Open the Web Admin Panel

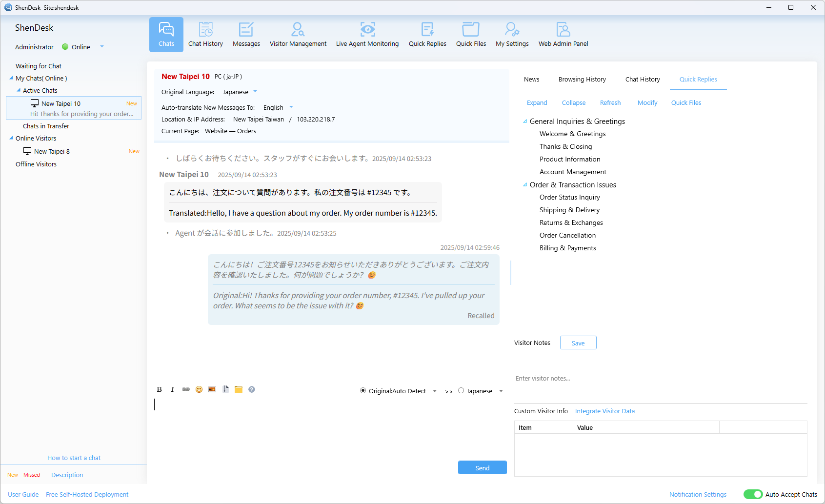coord(563,35)
